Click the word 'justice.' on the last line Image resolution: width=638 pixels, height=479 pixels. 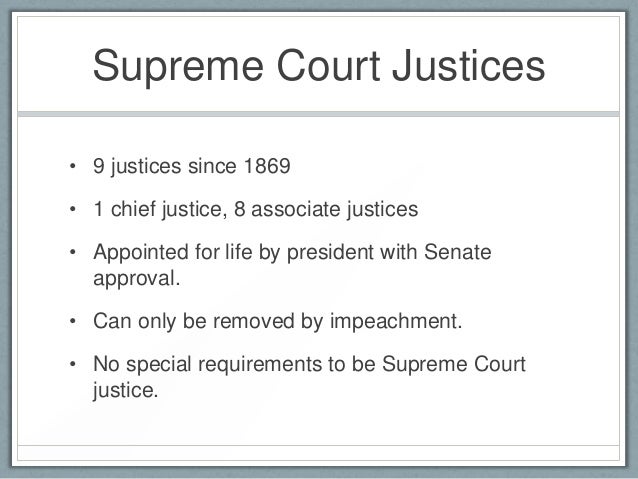pos(125,390)
